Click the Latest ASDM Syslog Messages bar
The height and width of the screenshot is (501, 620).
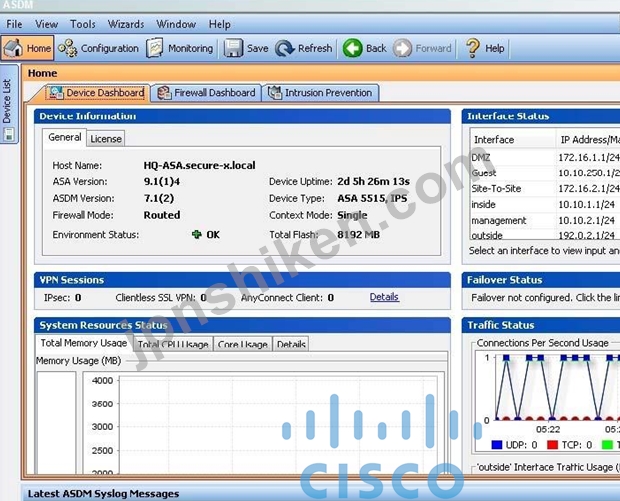tap(320, 493)
